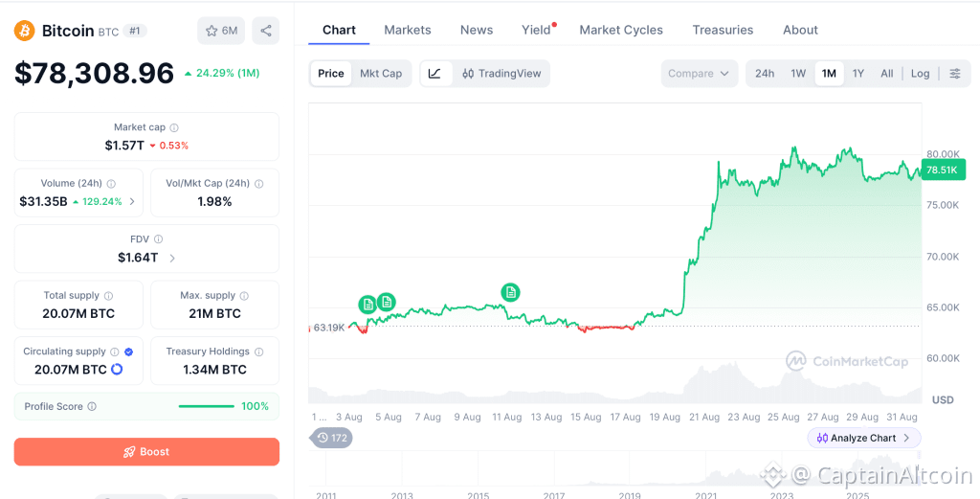Click the share icon beside the watchlist
Viewport: 980px width, 499px height.
click(x=266, y=31)
